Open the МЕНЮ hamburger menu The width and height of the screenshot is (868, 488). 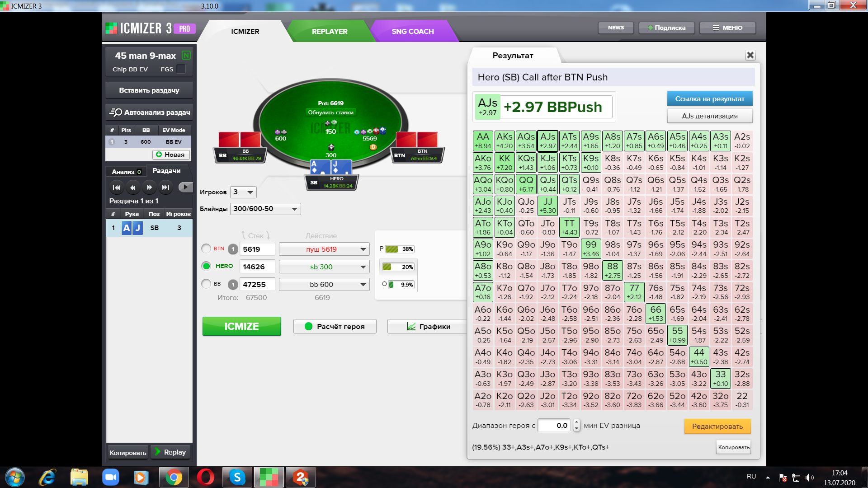click(727, 28)
